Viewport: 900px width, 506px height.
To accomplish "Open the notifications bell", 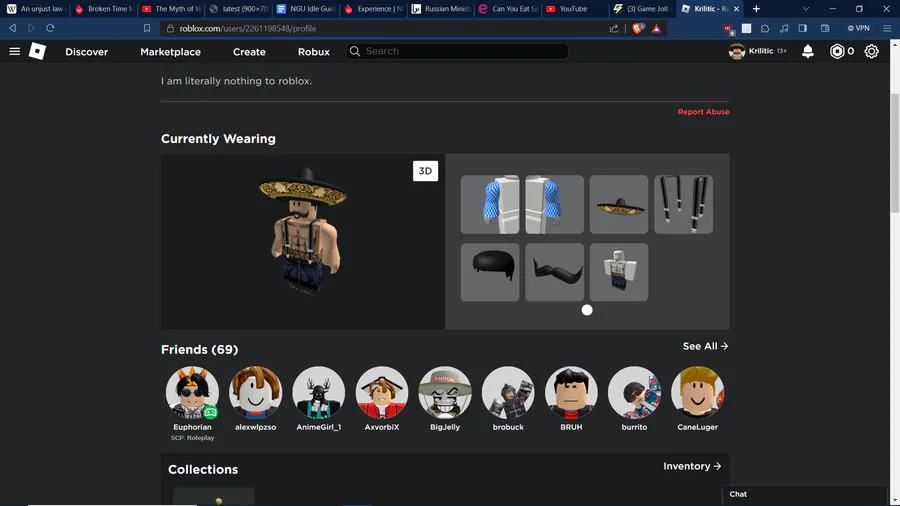I will (x=808, y=52).
